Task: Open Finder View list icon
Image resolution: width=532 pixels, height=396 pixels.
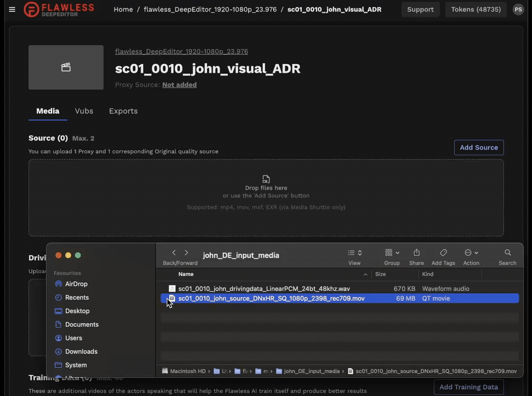Action: (351, 253)
